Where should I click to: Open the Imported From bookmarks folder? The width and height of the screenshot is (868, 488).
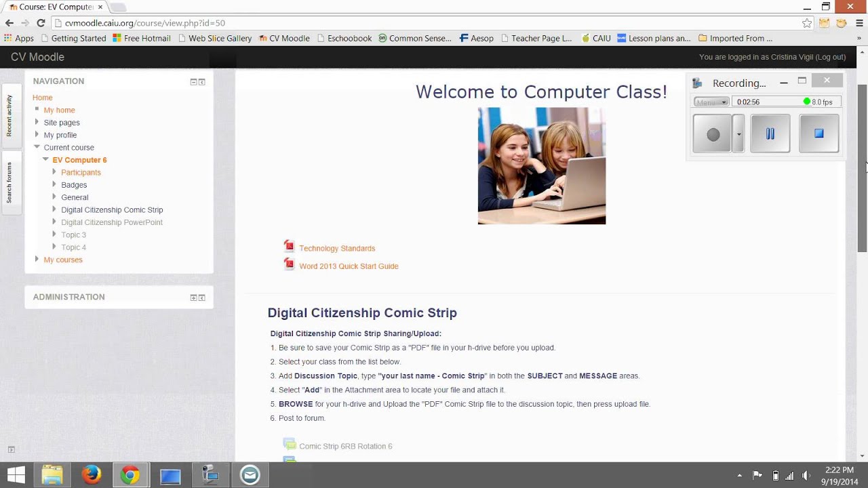pyautogui.click(x=736, y=39)
